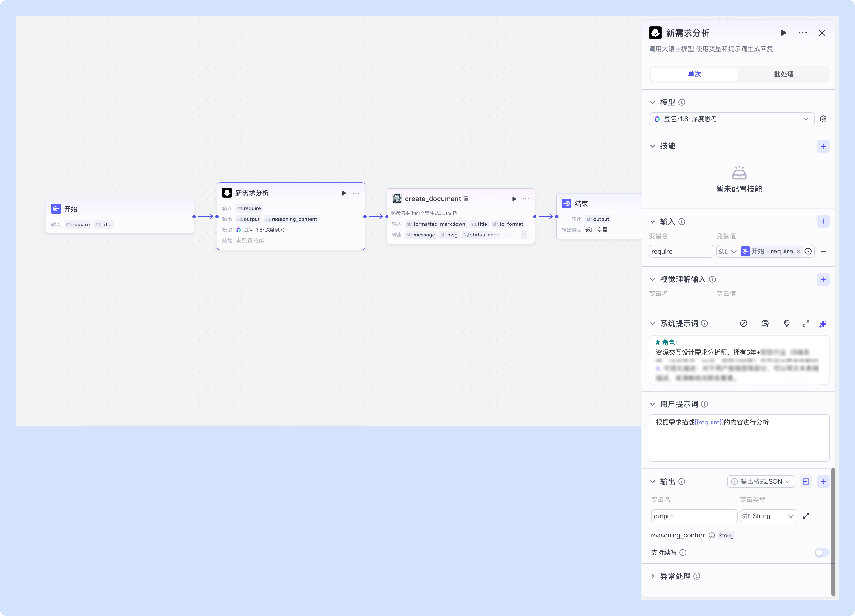Screen dimensions: 855x616
Task: Add a new input variable with plus
Action: pos(823,221)
